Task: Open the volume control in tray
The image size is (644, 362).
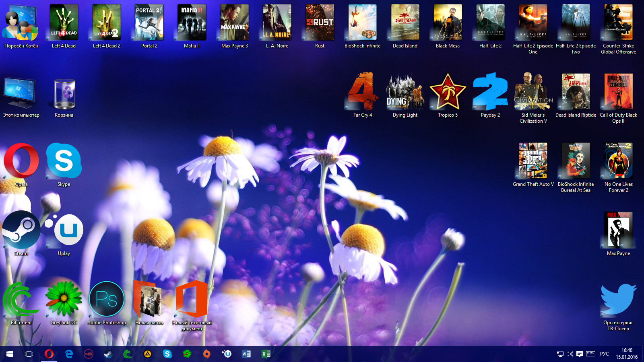Action: pyautogui.click(x=570, y=354)
